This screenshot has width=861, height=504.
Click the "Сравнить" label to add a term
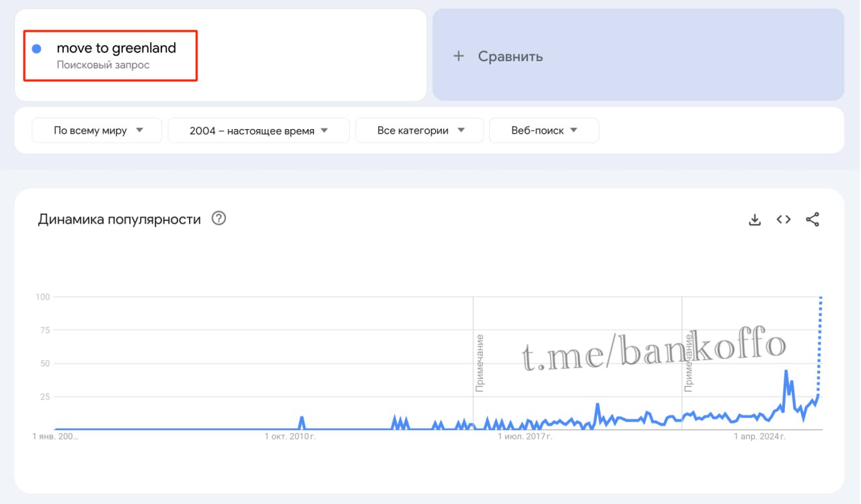[x=511, y=56]
